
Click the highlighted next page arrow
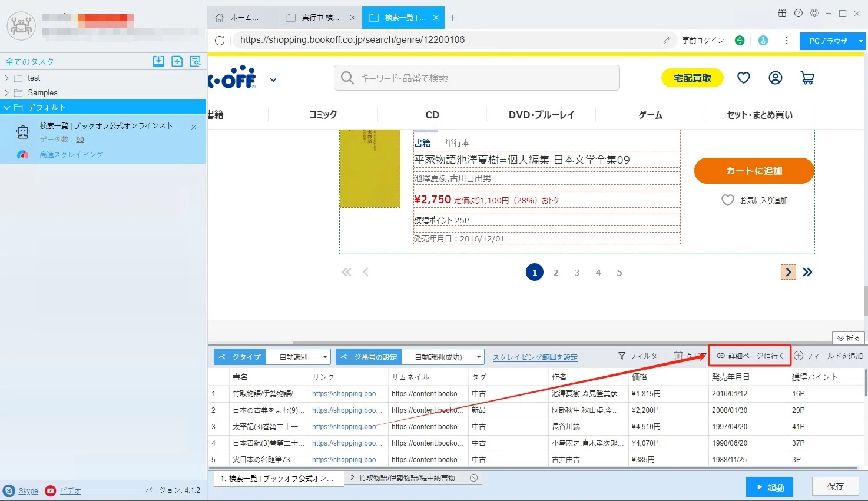pos(789,272)
